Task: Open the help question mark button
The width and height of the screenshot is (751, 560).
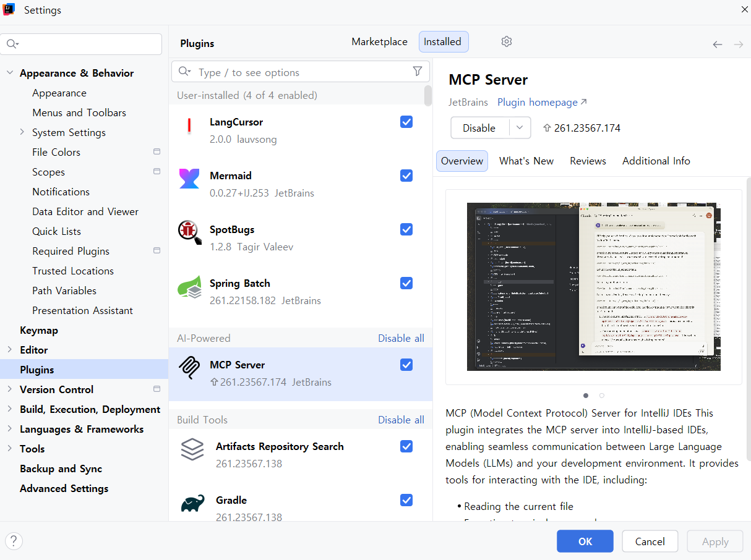Action: 14,541
